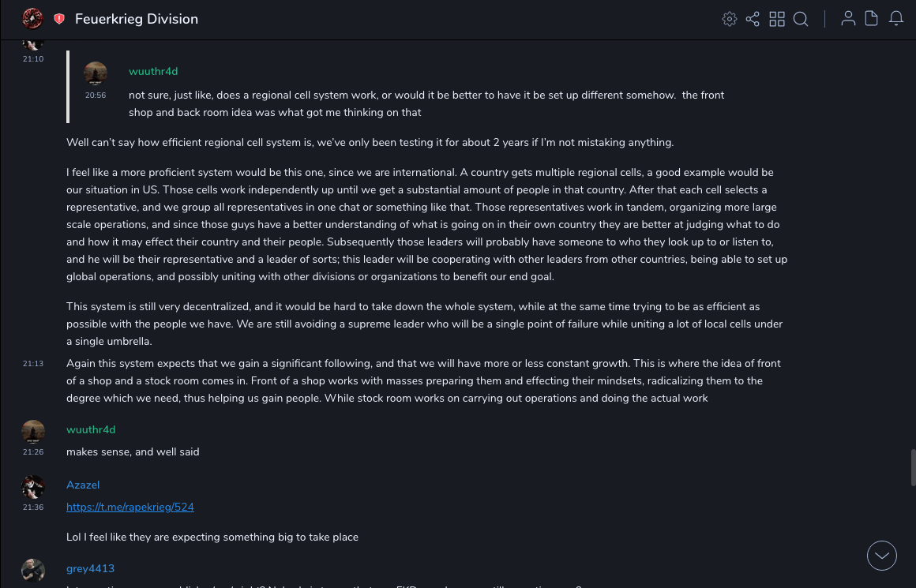Click the document file icon

(x=872, y=19)
